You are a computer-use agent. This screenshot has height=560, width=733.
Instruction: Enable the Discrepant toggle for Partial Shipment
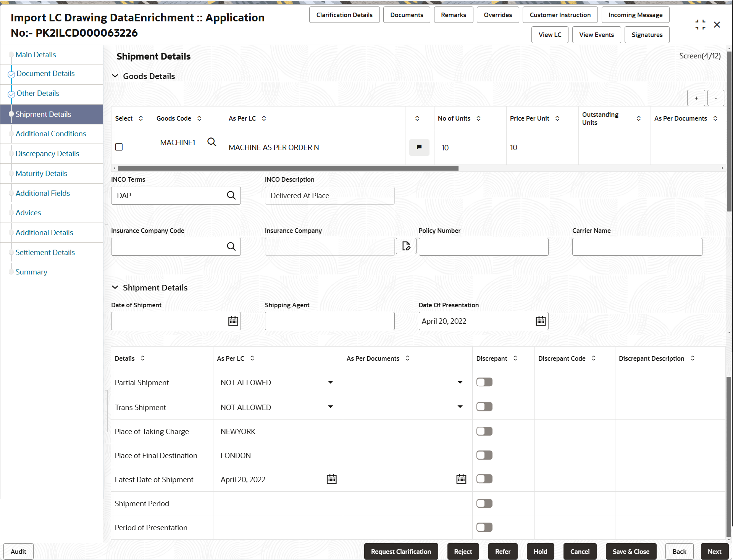point(484,382)
